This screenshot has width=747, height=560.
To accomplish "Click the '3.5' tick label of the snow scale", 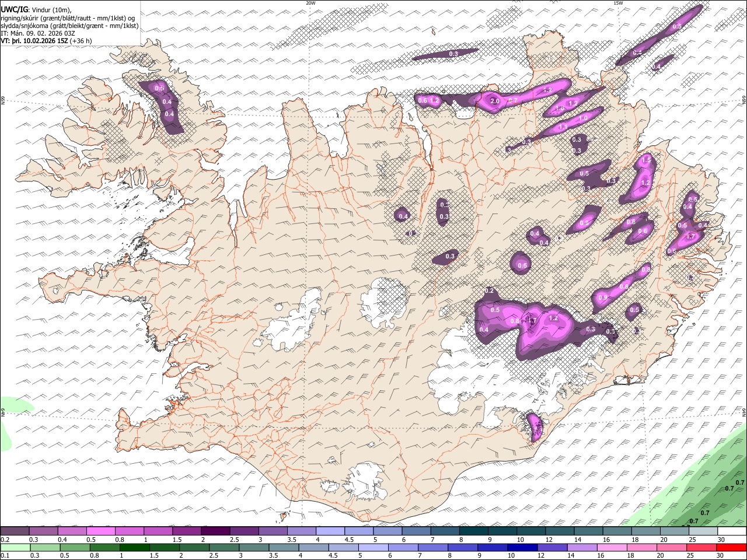I will click(291, 540).
